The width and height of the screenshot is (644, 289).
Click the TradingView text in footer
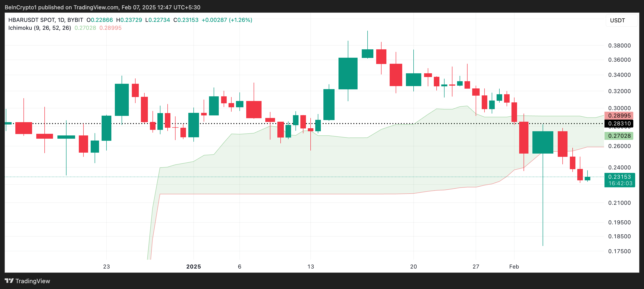(33, 281)
